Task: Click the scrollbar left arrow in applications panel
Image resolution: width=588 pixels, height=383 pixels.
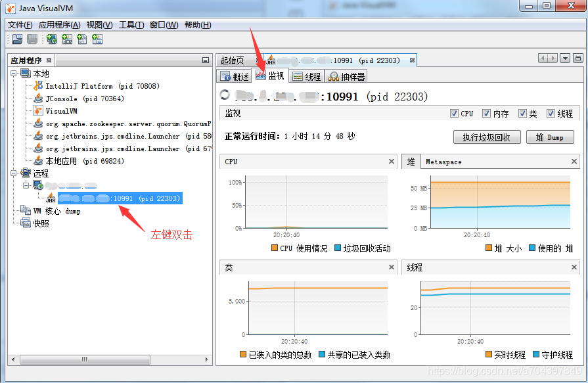Action: (x=13, y=359)
